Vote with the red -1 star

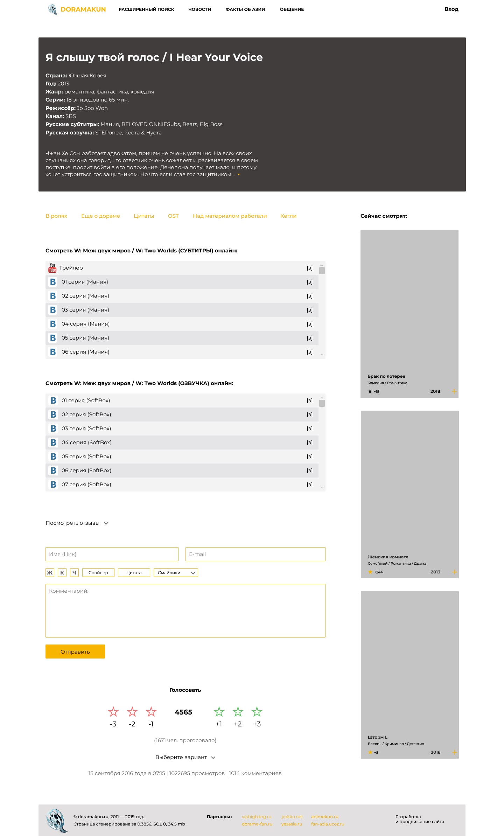click(x=151, y=711)
